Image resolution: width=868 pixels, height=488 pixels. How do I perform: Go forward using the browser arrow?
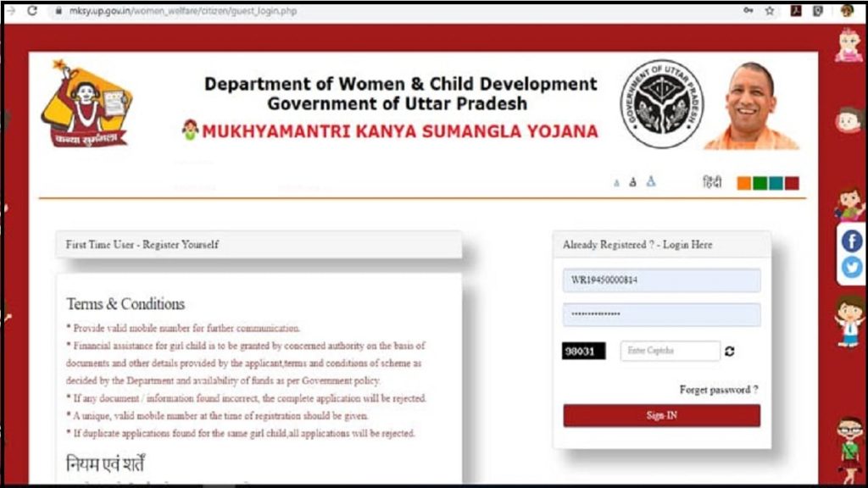click(x=11, y=10)
